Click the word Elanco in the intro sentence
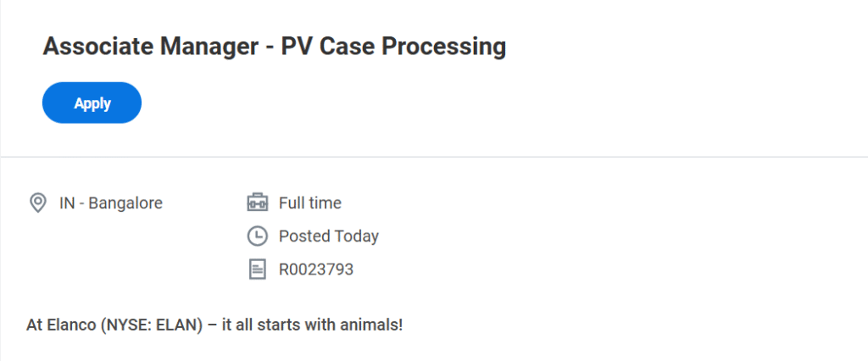Screen dimensions: 868x361 pos(73,325)
